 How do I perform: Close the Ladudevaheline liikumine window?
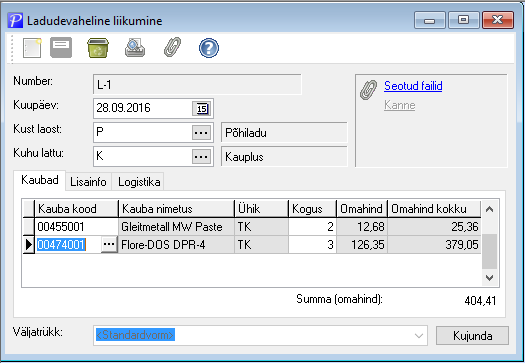pos(498,20)
